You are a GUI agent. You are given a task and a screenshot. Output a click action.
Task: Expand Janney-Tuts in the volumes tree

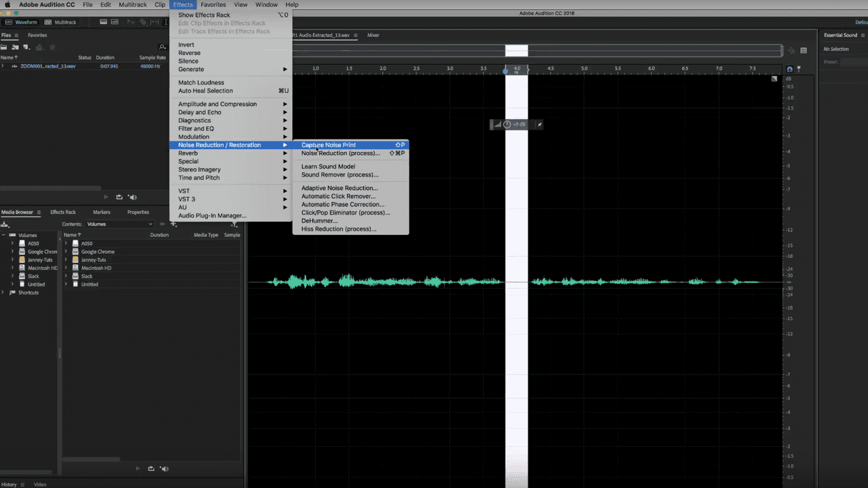point(12,259)
